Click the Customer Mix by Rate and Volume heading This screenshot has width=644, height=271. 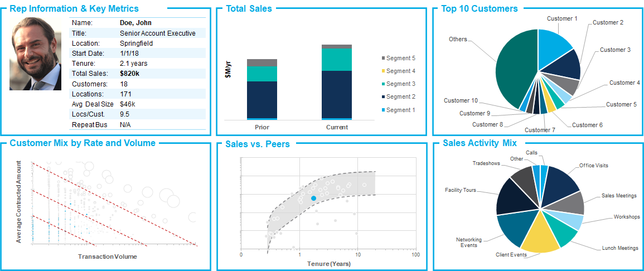pos(83,143)
